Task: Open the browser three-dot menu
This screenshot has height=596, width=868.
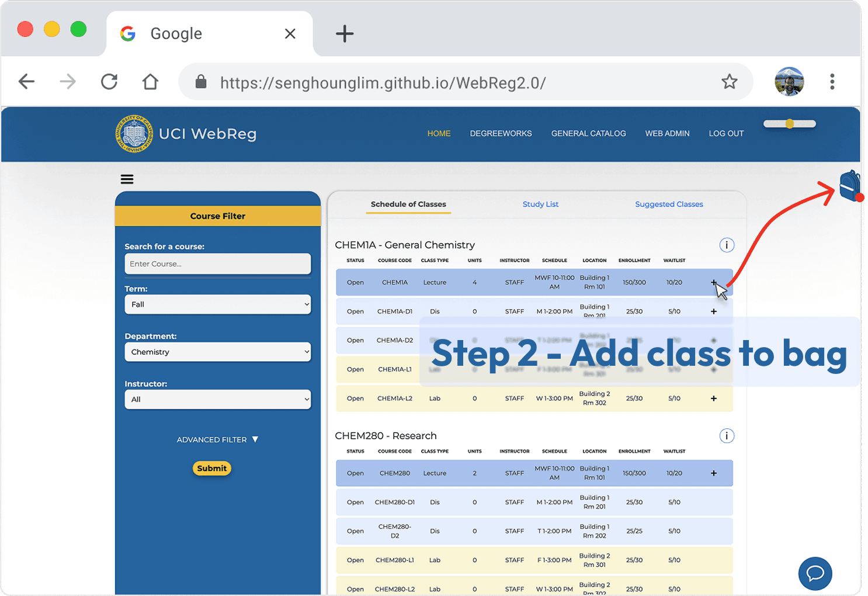Action: (x=832, y=81)
